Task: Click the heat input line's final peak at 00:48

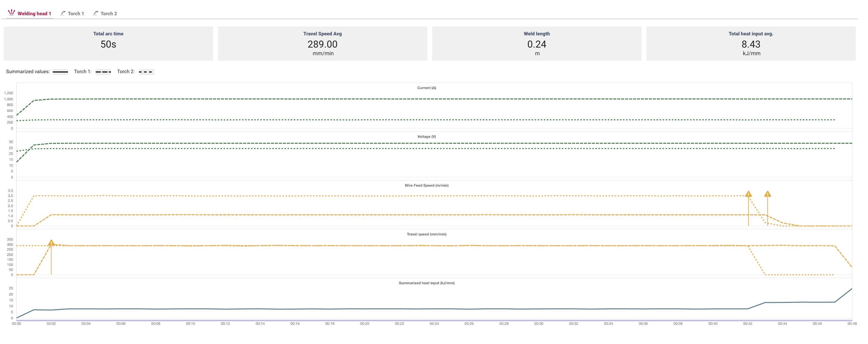Action: click(x=852, y=289)
